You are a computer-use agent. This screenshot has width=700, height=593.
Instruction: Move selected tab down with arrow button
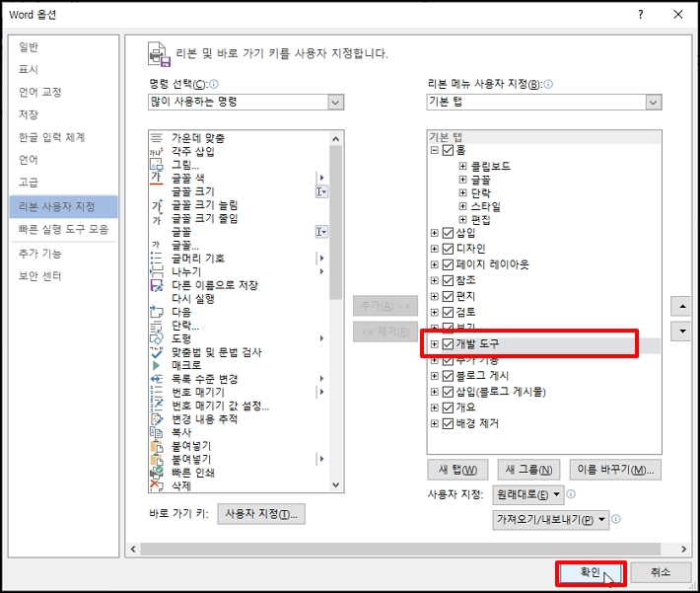pyautogui.click(x=682, y=332)
